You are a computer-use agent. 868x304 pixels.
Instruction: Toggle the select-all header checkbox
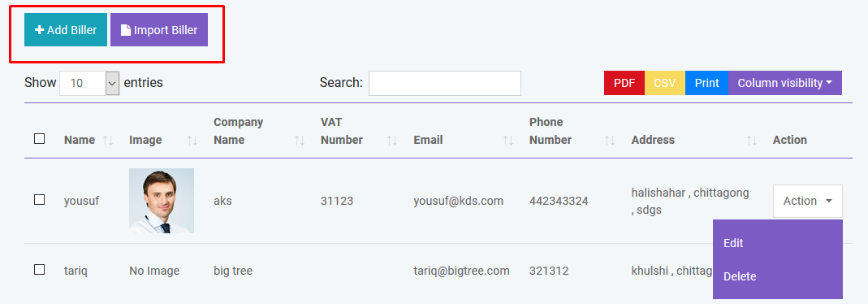39,138
